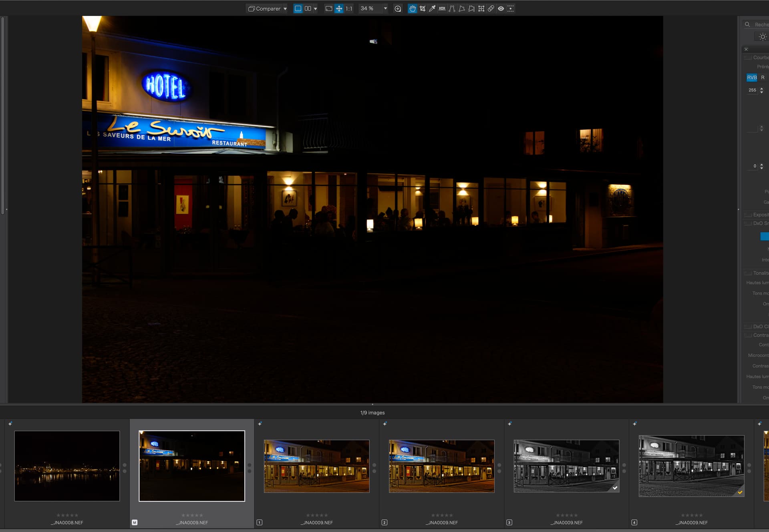Image resolution: width=769 pixels, height=532 pixels.
Task: Click the Comparer button
Action: coord(264,8)
